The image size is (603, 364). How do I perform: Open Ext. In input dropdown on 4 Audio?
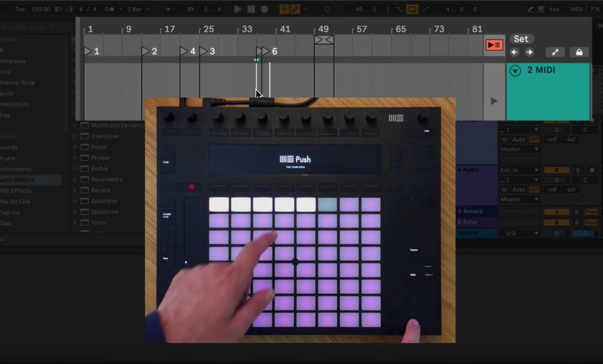pos(519,170)
